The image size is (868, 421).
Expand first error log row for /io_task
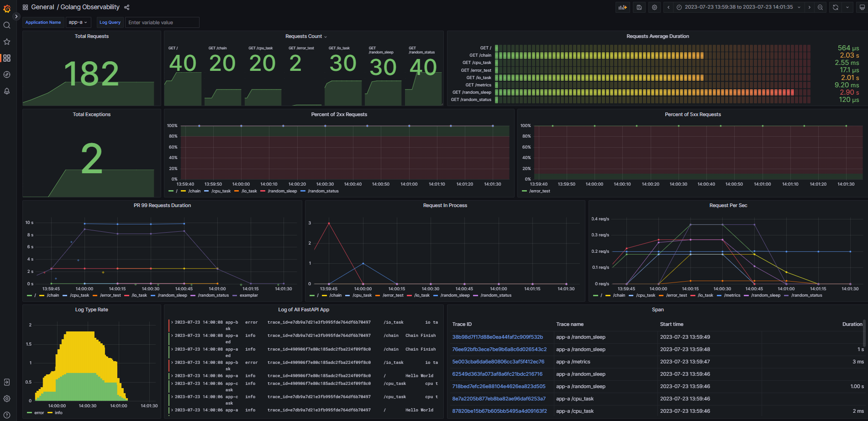172,322
